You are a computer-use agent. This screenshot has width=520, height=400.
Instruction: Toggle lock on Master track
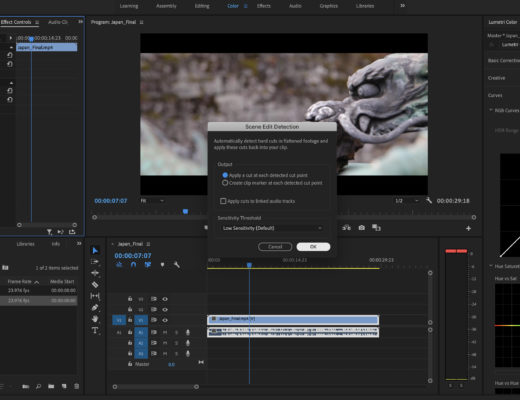130,364
